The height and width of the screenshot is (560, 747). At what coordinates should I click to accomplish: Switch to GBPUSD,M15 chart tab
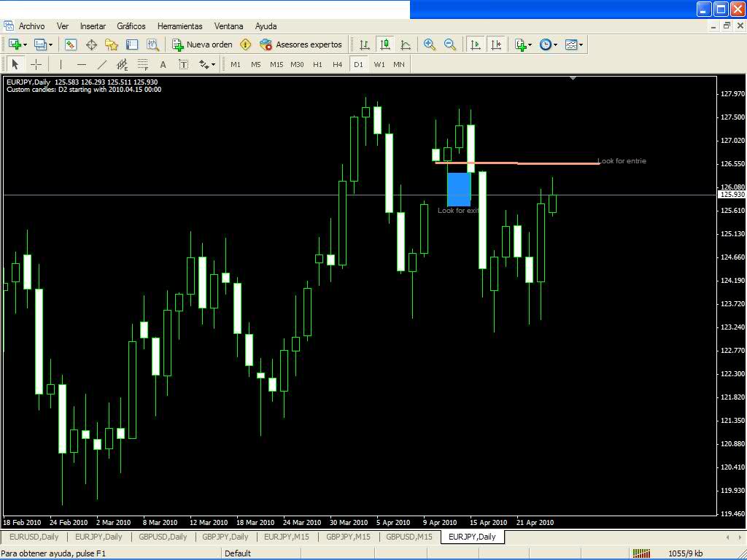409,537
